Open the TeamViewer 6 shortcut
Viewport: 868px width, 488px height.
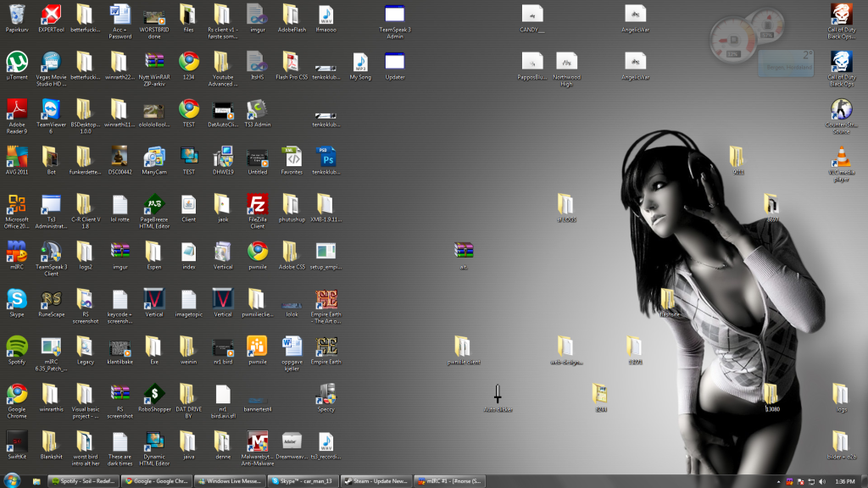(x=51, y=109)
